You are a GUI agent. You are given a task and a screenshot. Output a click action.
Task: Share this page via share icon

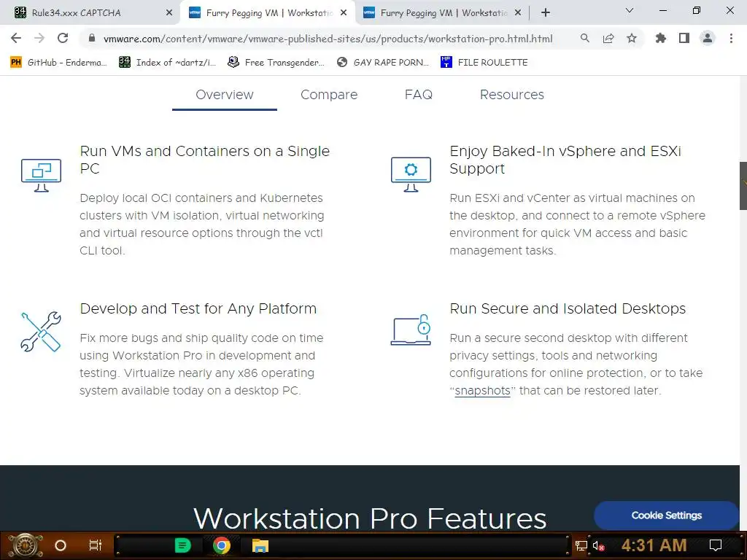(608, 38)
